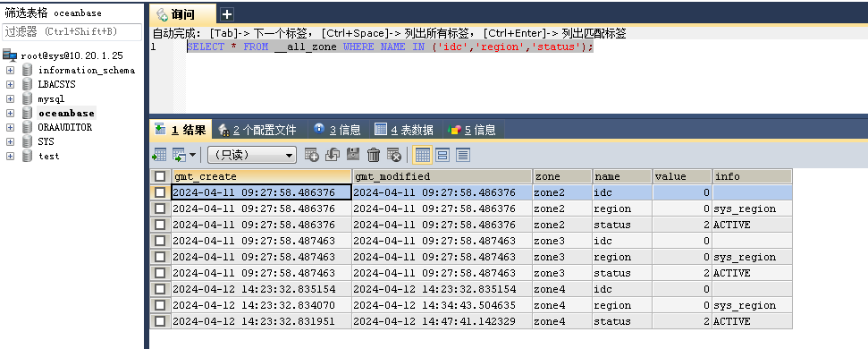
Task: Check the zone4 status row checkbox
Action: (x=160, y=321)
